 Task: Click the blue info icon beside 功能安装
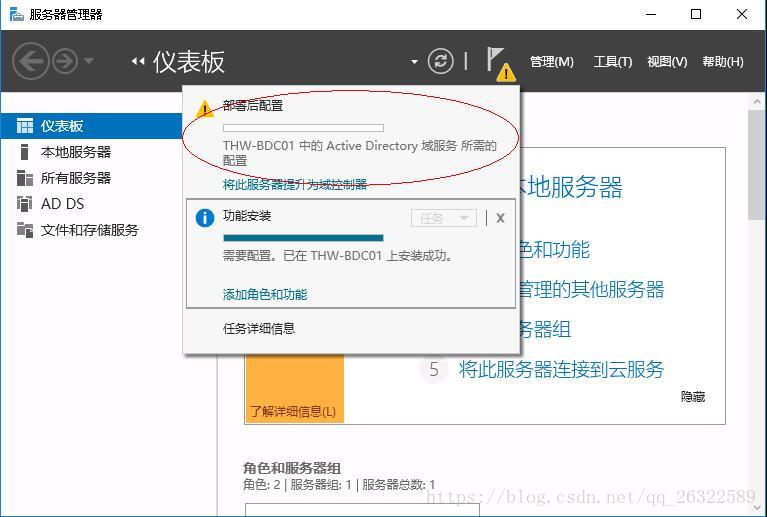click(204, 218)
